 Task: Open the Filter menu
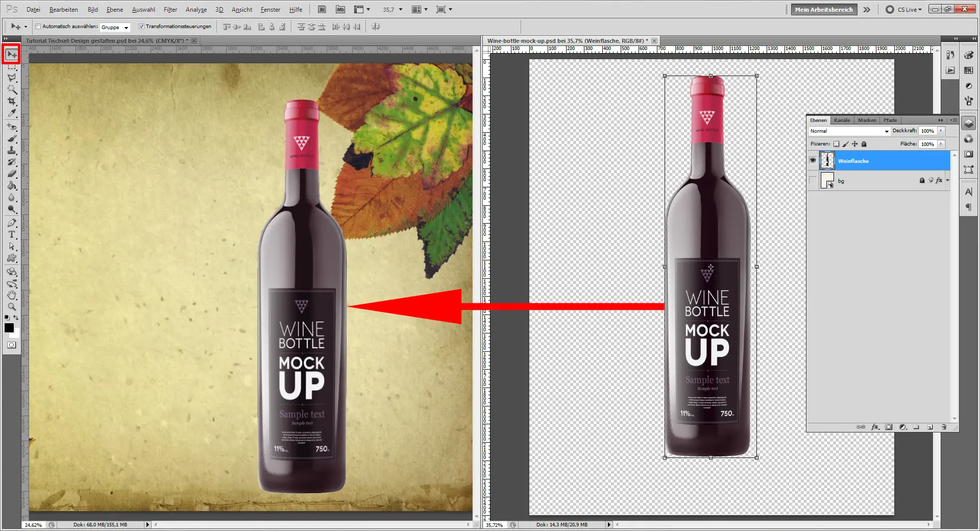pos(170,9)
